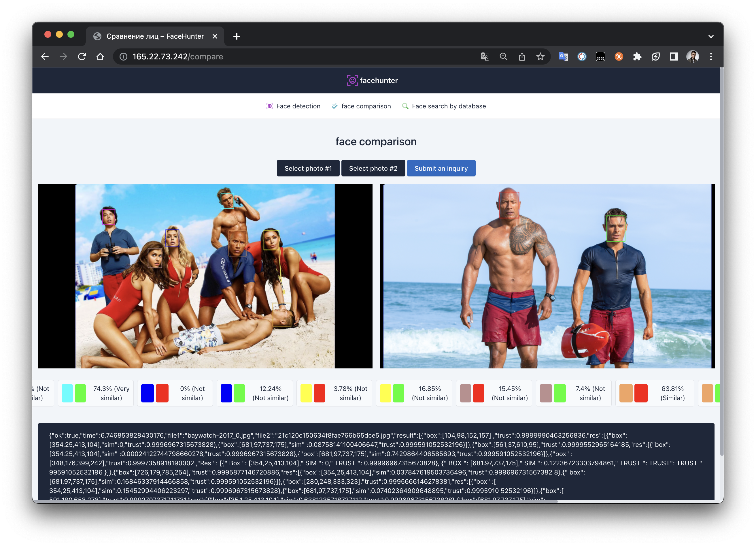Screen dimensions: 756x546
Task: Open the Face detection page
Action: pos(293,106)
